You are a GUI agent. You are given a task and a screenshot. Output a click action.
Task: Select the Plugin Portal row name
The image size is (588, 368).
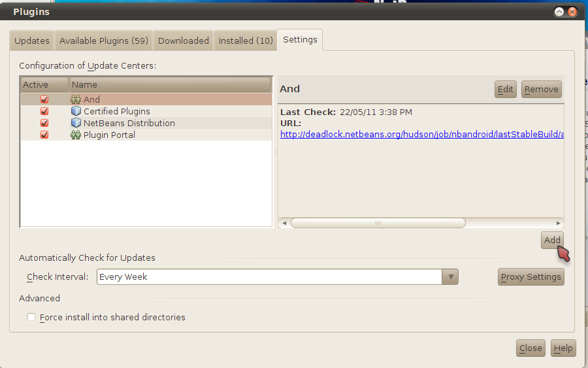(x=109, y=135)
